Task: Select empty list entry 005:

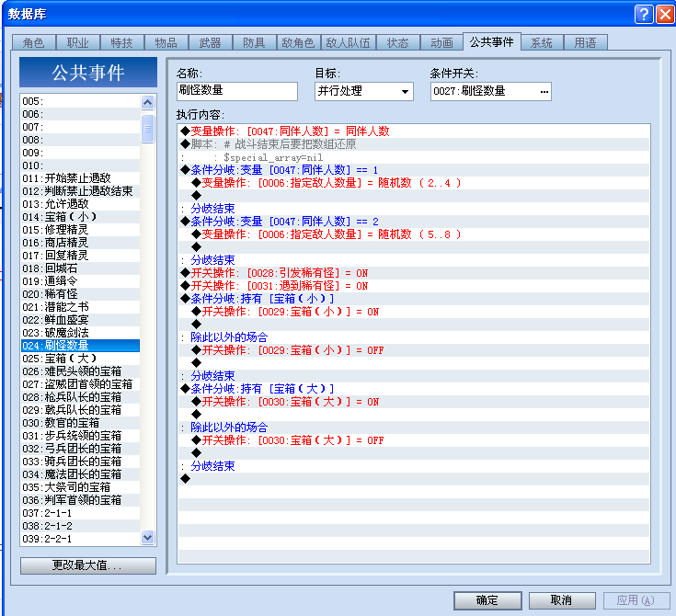Action: (x=81, y=101)
